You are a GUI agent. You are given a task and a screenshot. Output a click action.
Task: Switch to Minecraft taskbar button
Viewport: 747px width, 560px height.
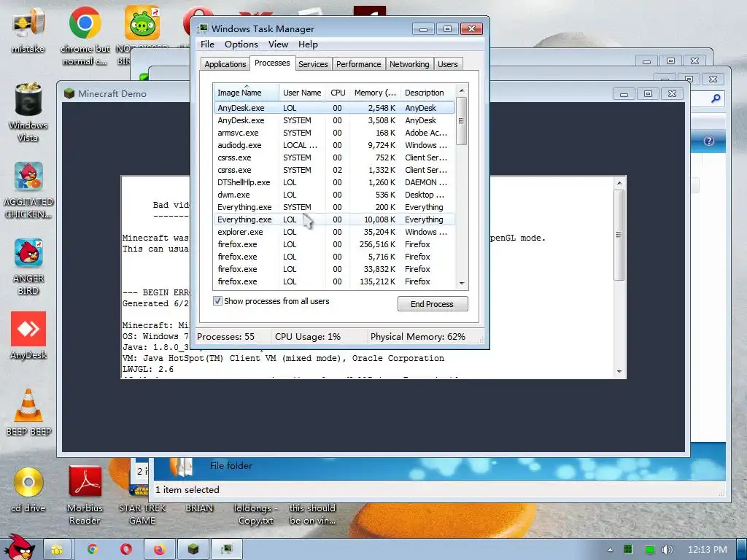[x=193, y=550]
